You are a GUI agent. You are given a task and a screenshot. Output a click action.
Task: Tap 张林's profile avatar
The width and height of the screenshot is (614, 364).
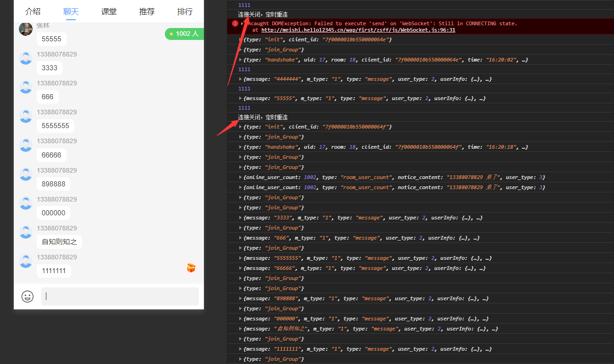(26, 29)
